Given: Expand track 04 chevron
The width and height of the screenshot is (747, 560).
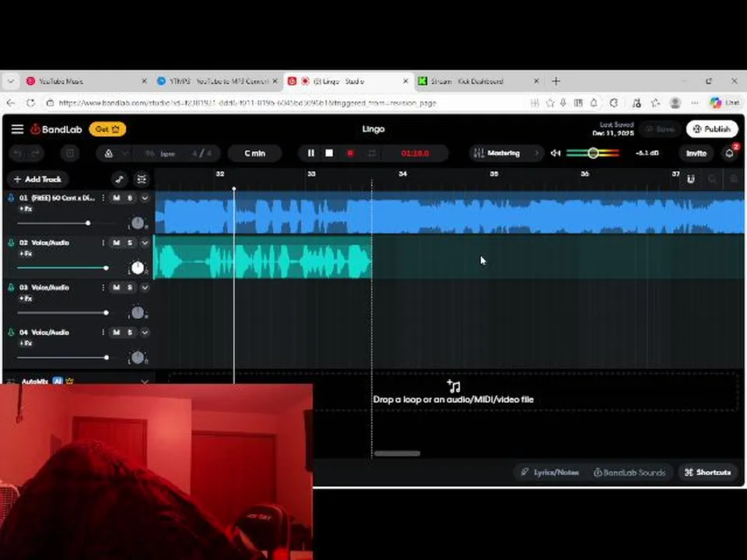Looking at the screenshot, I should 145,332.
